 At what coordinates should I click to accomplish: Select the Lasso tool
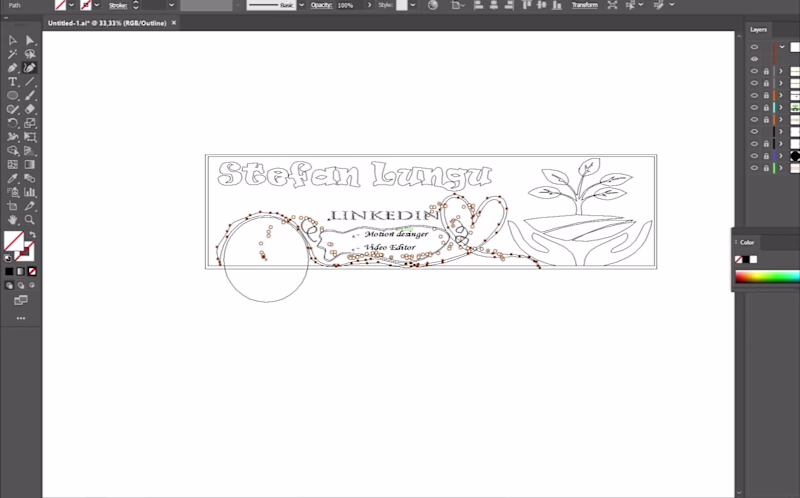point(30,54)
